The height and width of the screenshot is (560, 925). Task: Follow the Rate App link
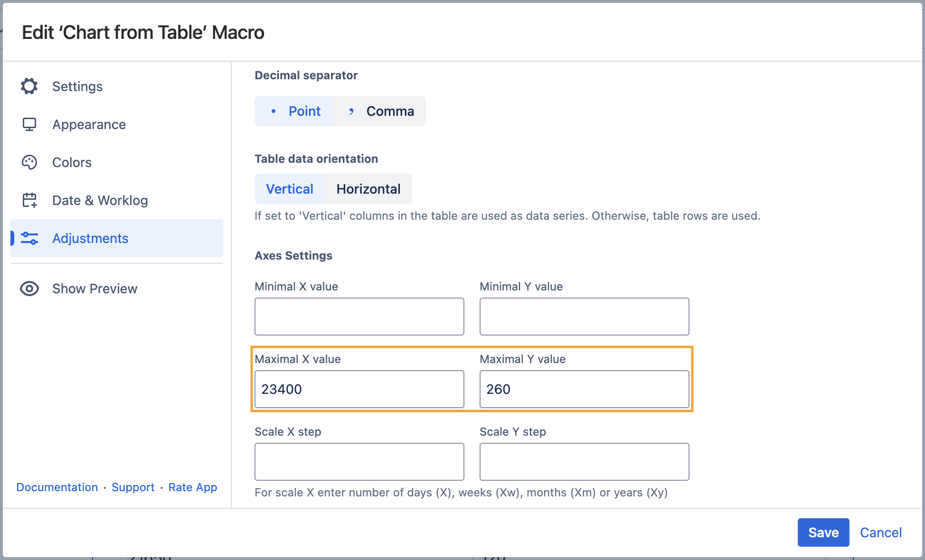click(193, 487)
